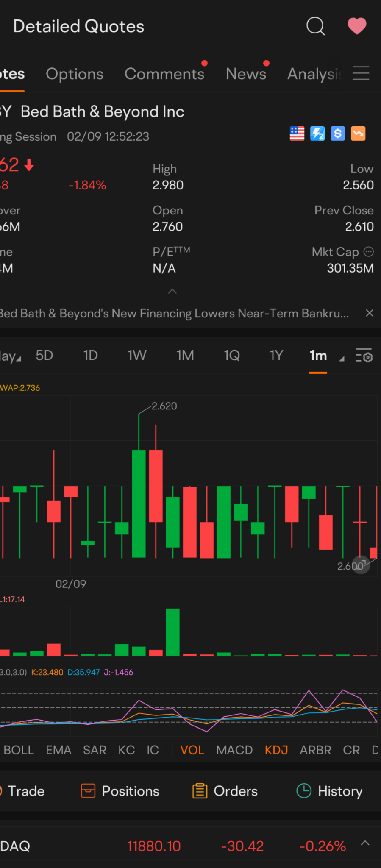The image size is (381, 868).
Task: Collapse quote details with up chevron
Action: point(172,291)
